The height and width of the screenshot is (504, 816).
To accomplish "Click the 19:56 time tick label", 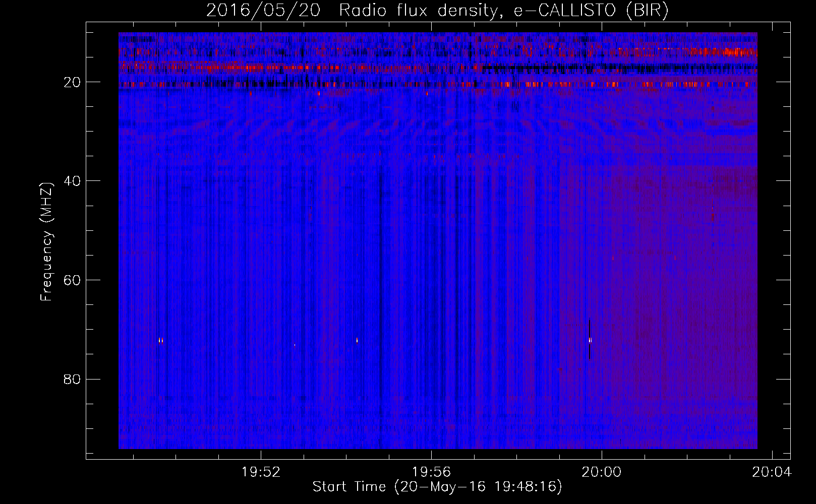I will (431, 472).
